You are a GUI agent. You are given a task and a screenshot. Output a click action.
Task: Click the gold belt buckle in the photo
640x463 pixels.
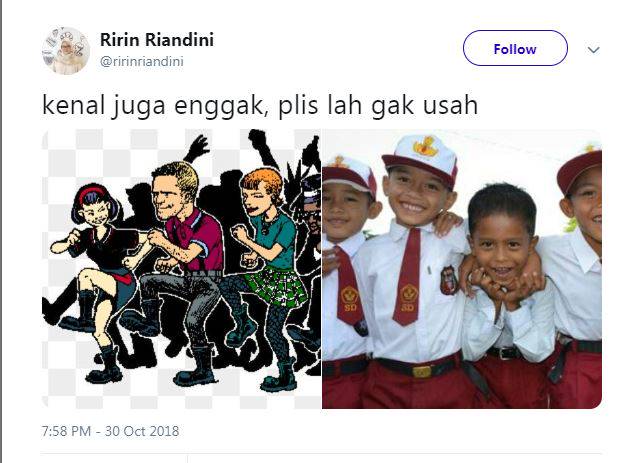[x=421, y=372]
